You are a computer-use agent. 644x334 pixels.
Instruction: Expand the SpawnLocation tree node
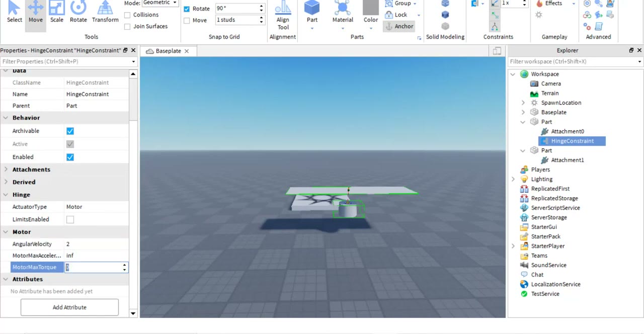(523, 103)
